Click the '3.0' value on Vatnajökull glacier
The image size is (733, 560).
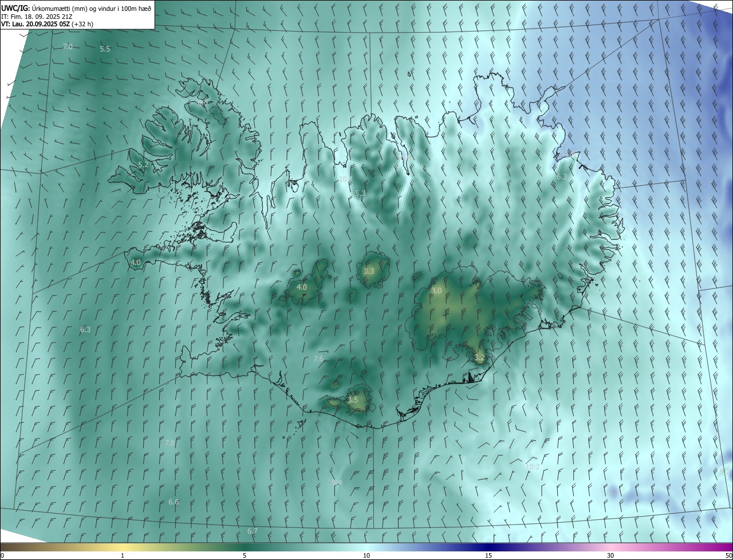(x=436, y=291)
